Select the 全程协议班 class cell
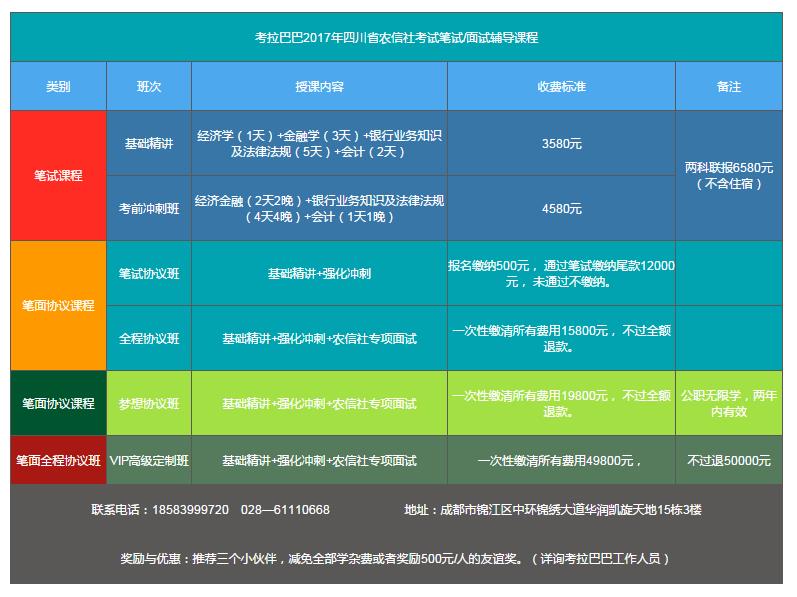Screen dimensions: 797x597 point(149,338)
